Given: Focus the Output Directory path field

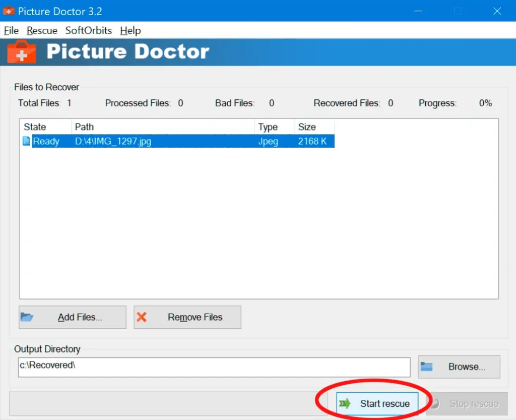Looking at the screenshot, I should 214,367.
